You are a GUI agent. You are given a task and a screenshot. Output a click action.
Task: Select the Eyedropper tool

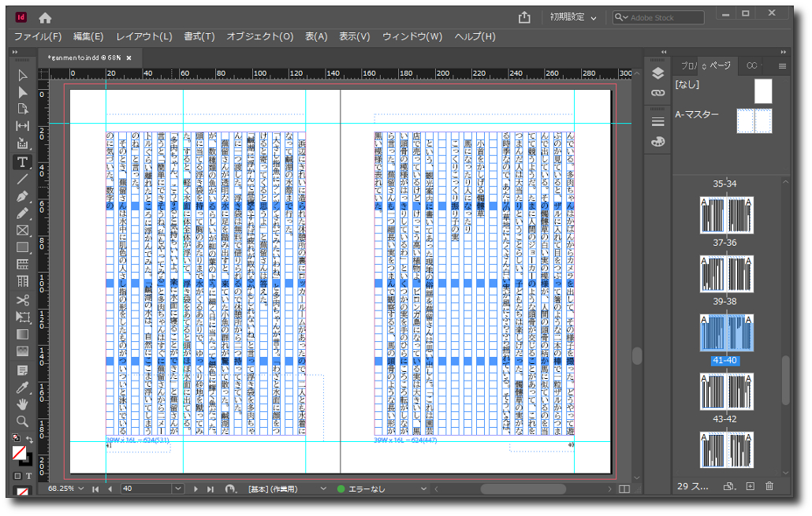click(22, 387)
